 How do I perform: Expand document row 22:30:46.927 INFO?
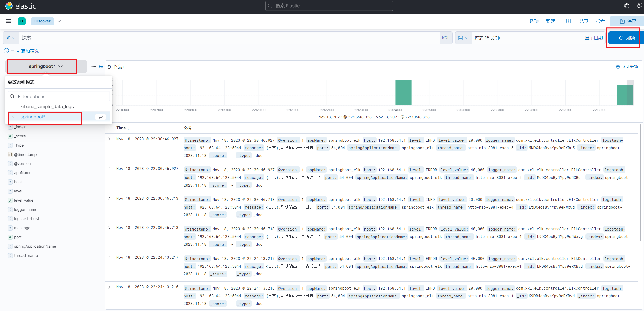pos(109,139)
